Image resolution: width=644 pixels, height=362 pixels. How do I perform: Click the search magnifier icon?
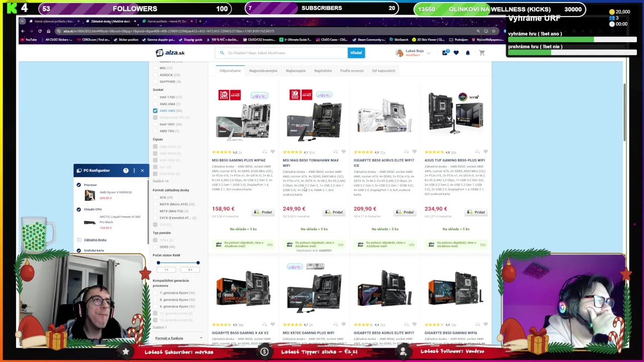pyautogui.click(x=222, y=53)
